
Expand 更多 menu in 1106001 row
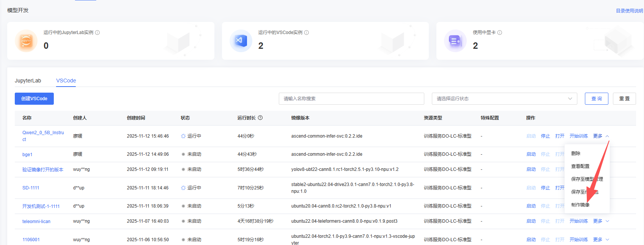pyautogui.click(x=601, y=240)
